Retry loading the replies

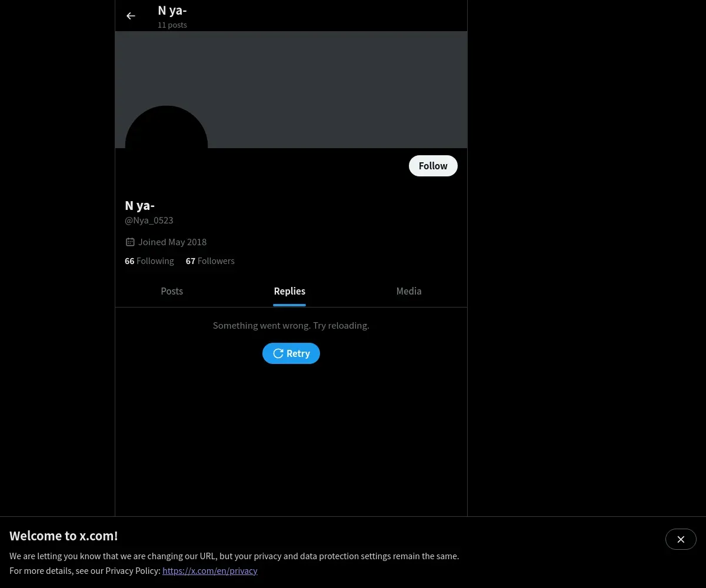pyautogui.click(x=291, y=353)
